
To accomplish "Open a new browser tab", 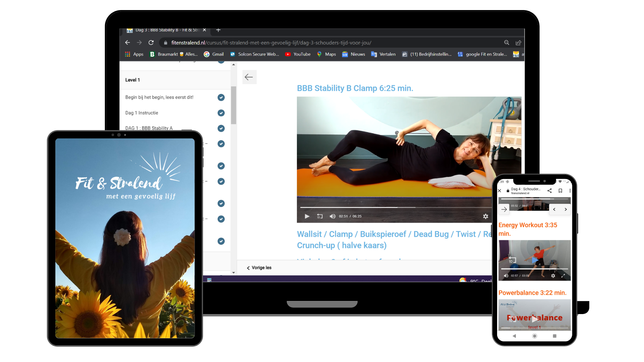I will (218, 30).
